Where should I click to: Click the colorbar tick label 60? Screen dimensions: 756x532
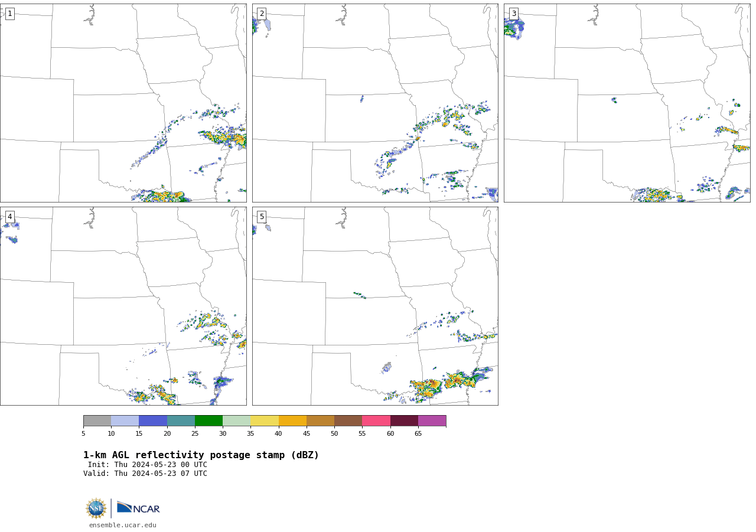click(390, 434)
